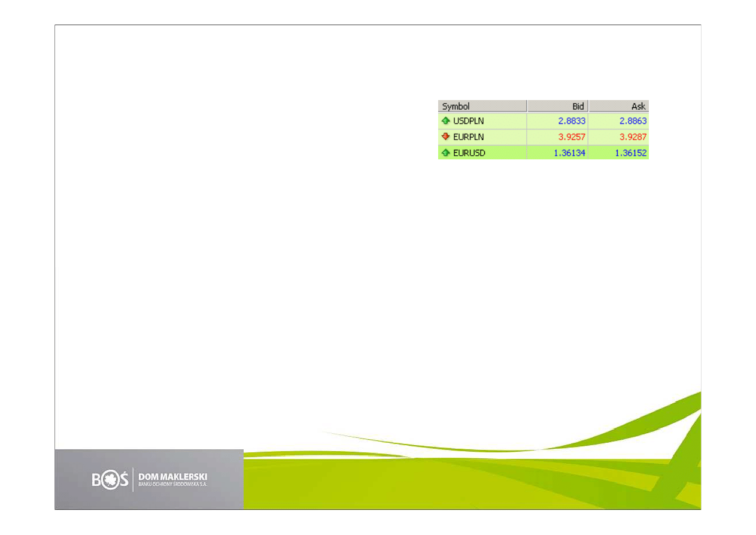Click EURPLN bid price 3.9257
756x535 pixels.
572,137
